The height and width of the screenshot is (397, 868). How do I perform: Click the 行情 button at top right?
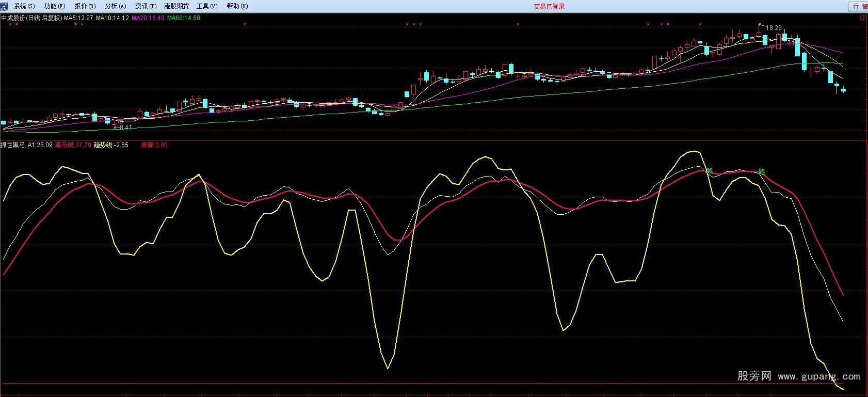tap(858, 6)
